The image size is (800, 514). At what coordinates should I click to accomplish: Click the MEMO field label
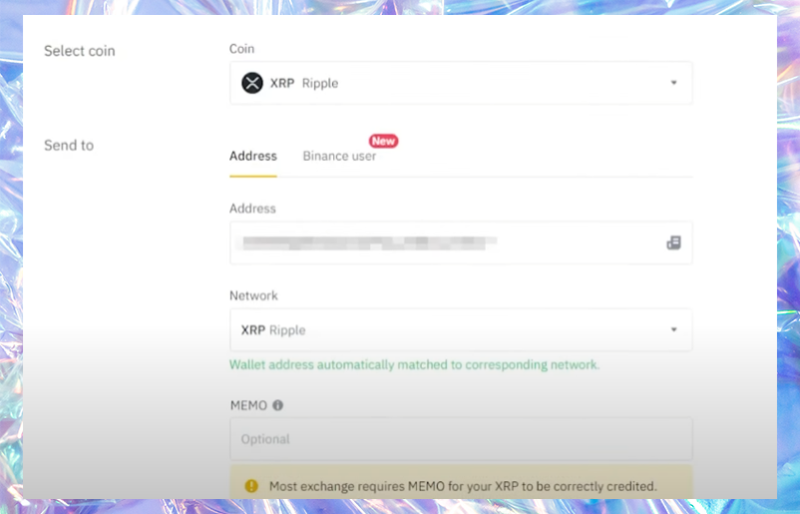coord(248,405)
